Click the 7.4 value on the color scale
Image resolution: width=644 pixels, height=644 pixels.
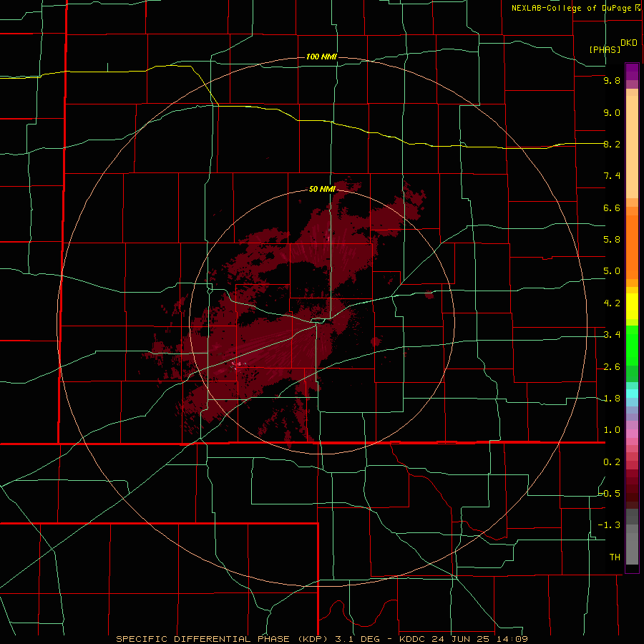coord(612,176)
